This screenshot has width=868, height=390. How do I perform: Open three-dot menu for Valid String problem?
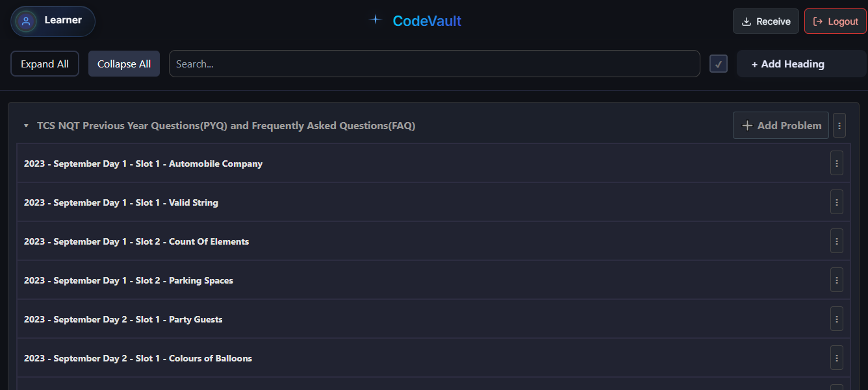pos(837,202)
